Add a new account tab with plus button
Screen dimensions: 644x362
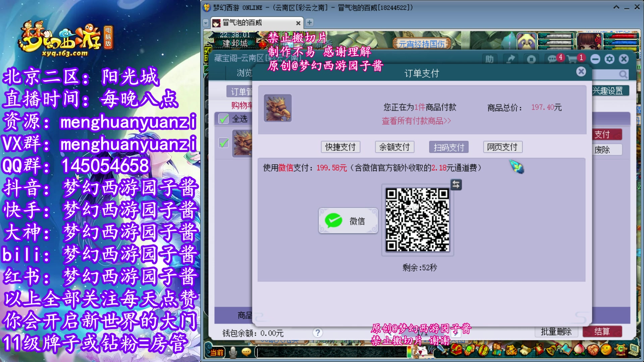pyautogui.click(x=309, y=22)
